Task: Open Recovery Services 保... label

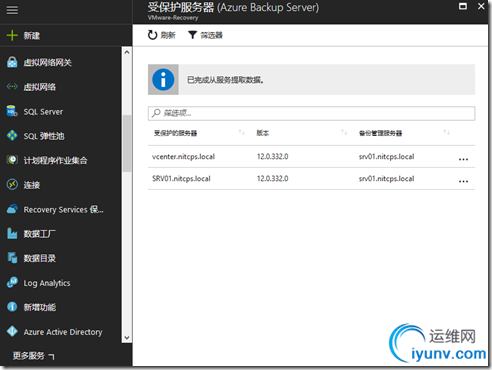Action: [63, 209]
